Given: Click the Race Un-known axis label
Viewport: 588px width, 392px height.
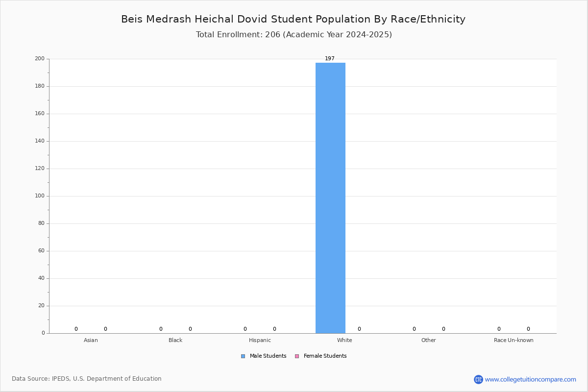Looking at the screenshot, I should 514,340.
